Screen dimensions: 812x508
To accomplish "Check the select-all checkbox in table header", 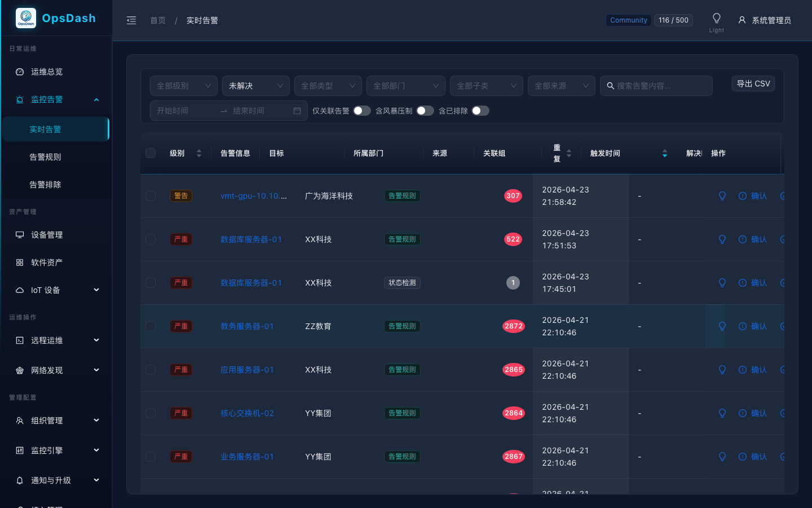I will 151,153.
